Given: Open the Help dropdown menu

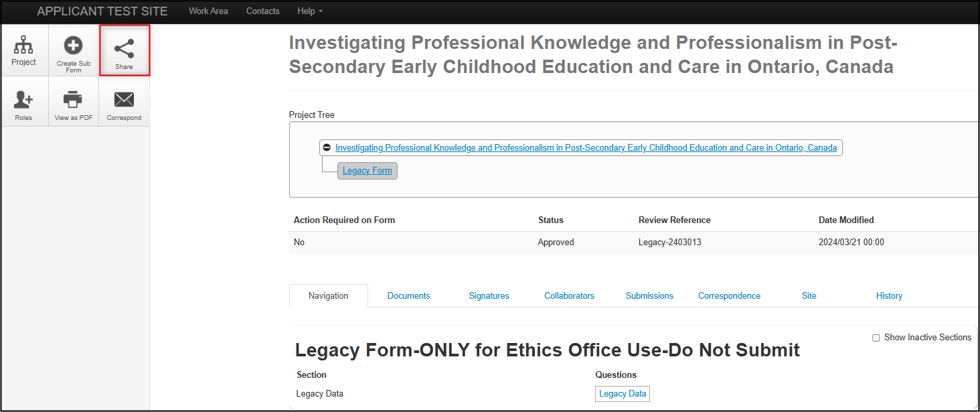Looking at the screenshot, I should (309, 11).
